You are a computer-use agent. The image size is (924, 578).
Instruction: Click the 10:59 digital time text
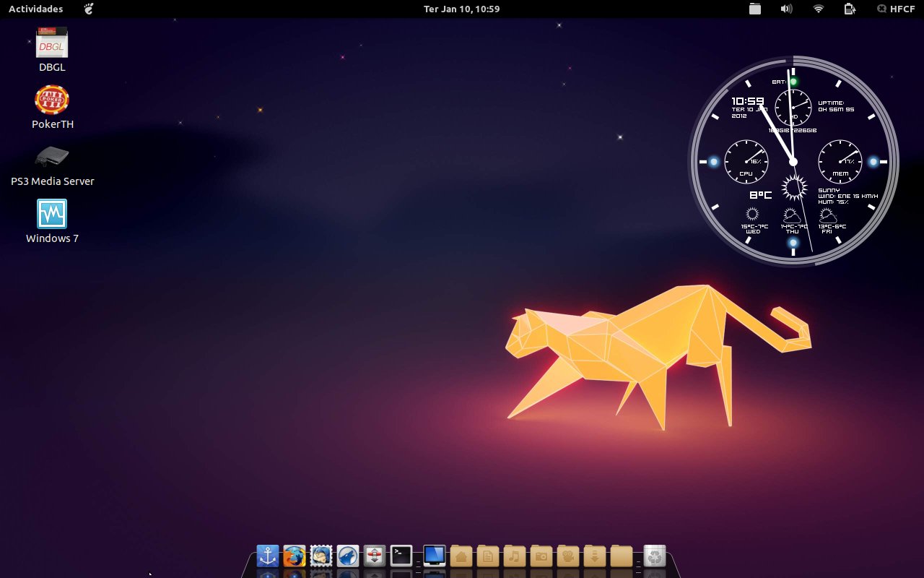point(748,102)
